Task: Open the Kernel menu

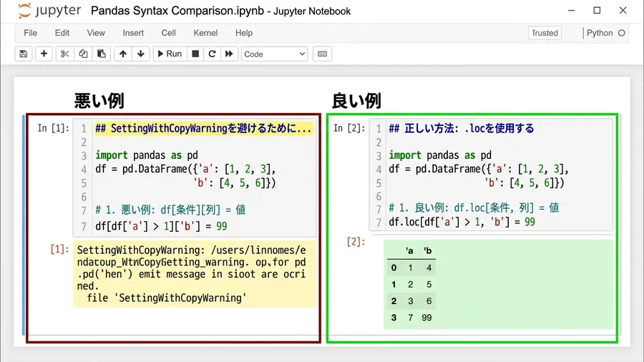Action: point(205,33)
